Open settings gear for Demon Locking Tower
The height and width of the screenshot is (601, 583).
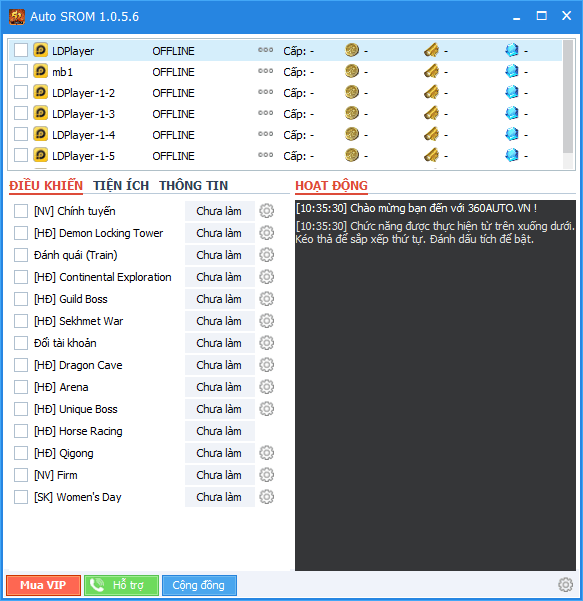[x=266, y=233]
